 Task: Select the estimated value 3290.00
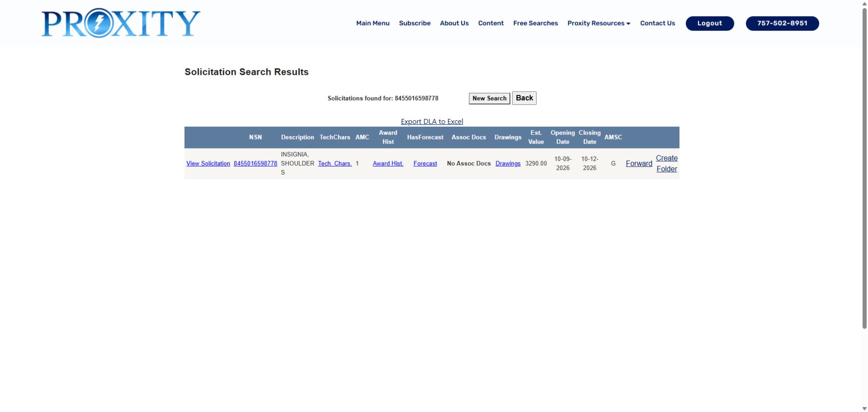click(x=536, y=164)
